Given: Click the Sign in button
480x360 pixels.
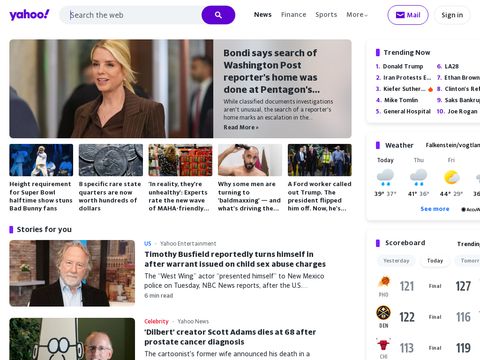Looking at the screenshot, I should click(452, 15).
